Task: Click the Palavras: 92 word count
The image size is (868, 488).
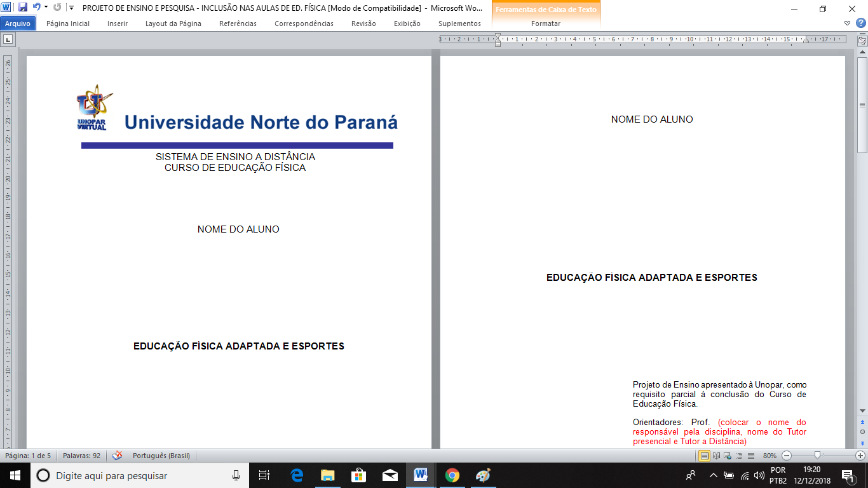Action: click(x=81, y=456)
